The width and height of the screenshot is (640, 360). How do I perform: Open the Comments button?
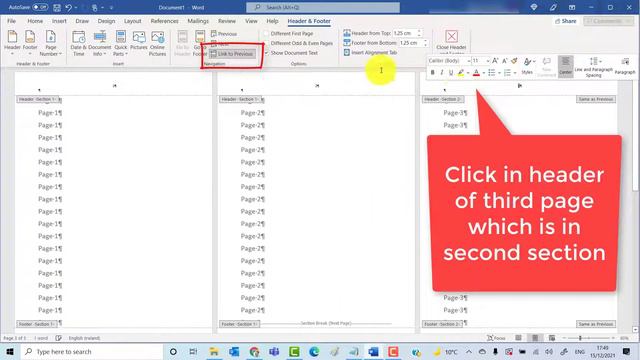click(x=608, y=21)
